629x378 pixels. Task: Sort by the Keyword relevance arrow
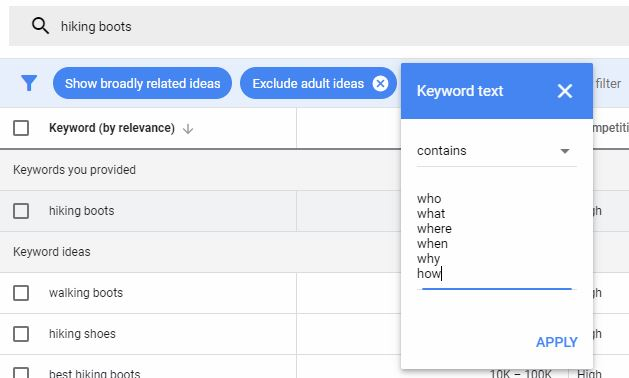point(188,129)
